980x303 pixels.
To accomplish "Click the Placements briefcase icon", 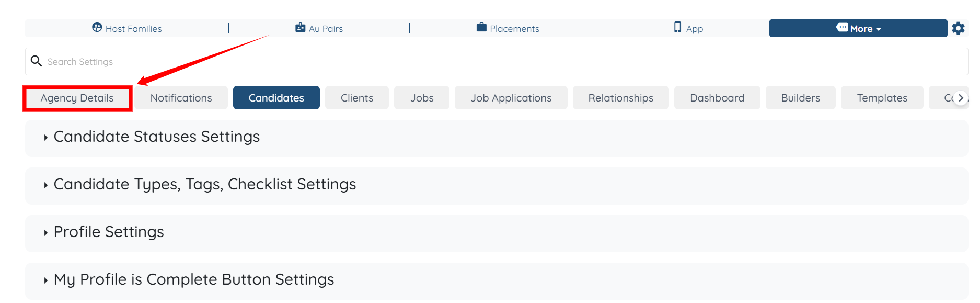I will pos(481,27).
